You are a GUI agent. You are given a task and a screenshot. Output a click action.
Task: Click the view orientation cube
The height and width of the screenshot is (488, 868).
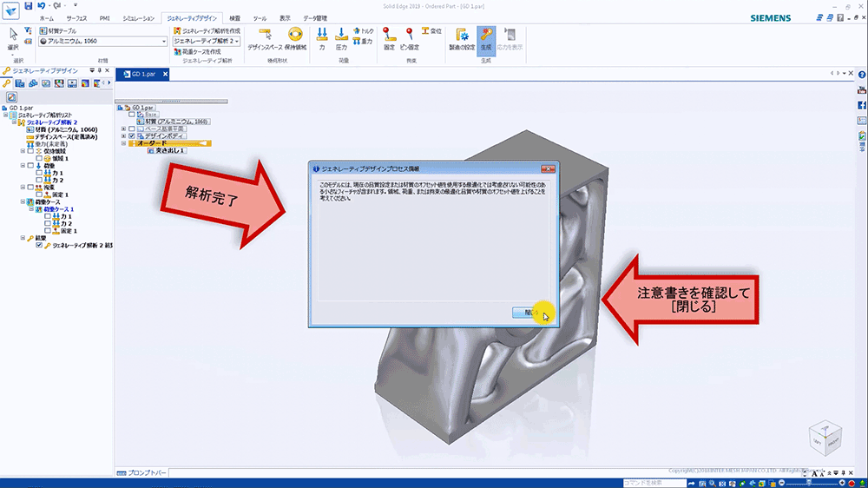click(825, 439)
